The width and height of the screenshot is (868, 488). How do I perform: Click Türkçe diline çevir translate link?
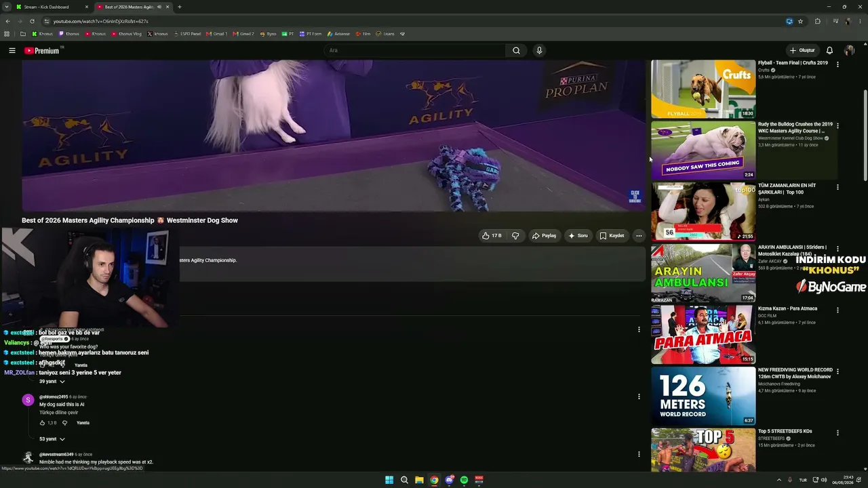point(58,413)
